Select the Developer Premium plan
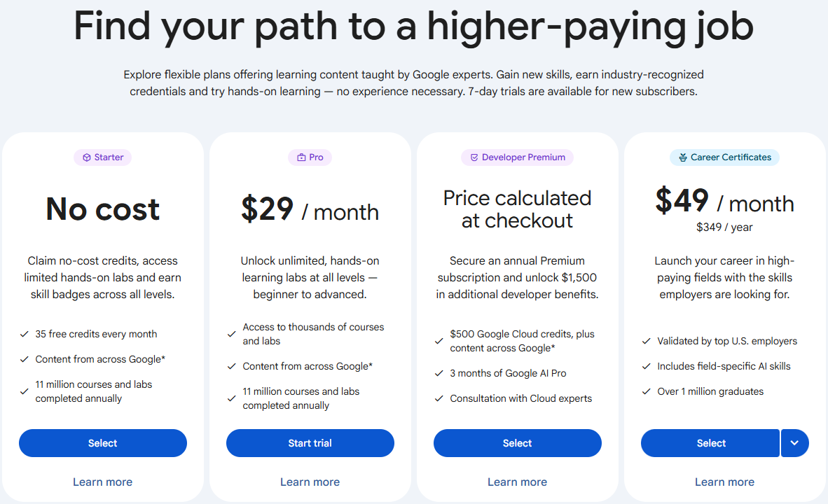 point(518,443)
